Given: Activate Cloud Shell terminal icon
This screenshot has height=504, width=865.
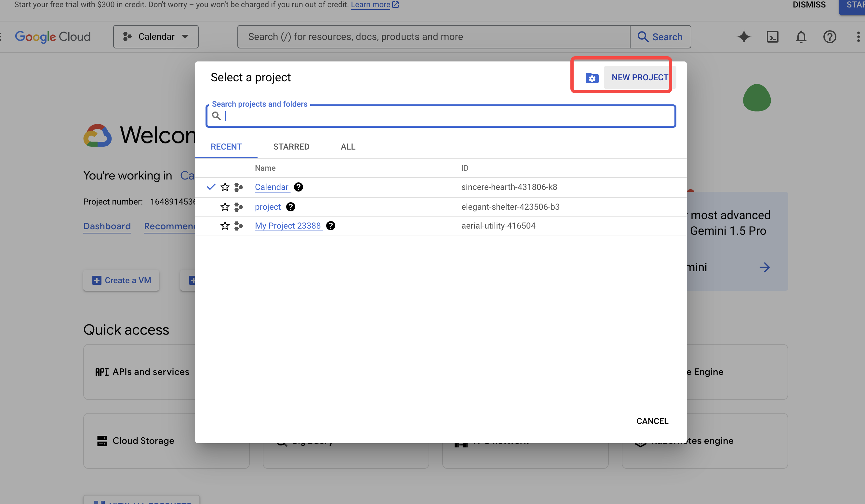Looking at the screenshot, I should (772, 37).
